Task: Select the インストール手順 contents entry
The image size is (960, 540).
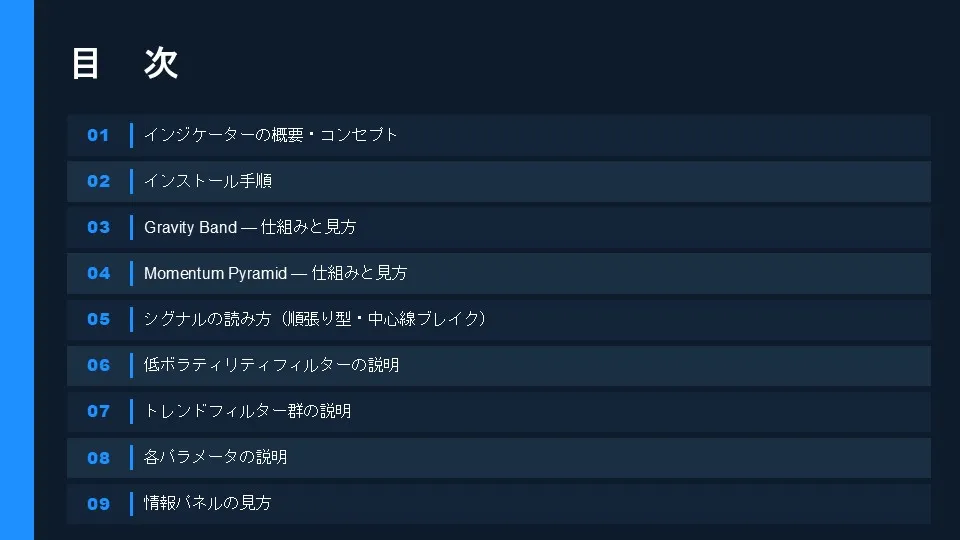Action: tap(208, 181)
